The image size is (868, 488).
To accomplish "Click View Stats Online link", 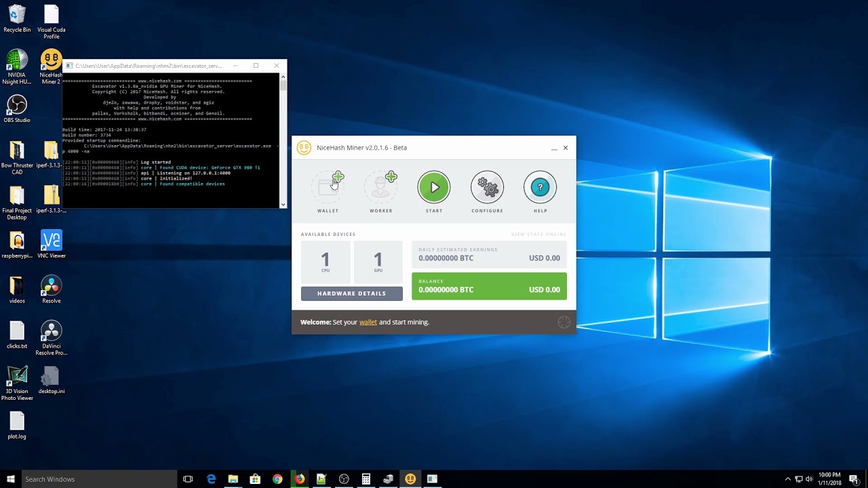I will (538, 235).
